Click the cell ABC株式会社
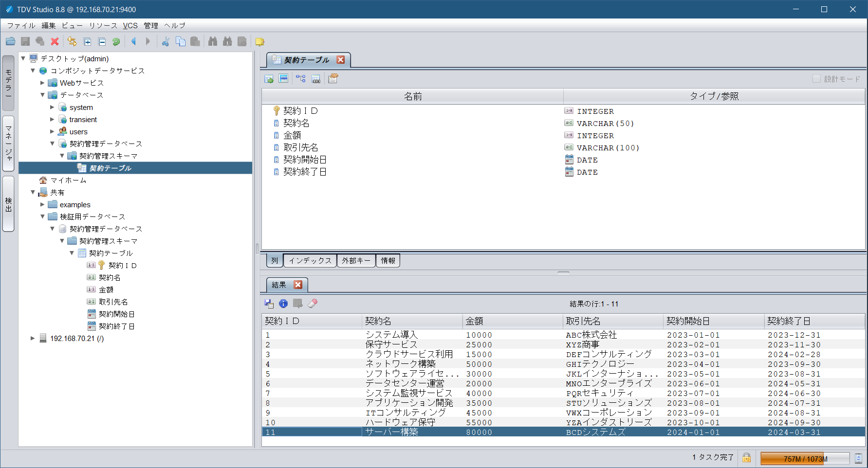Viewport: 868px width, 468px height. pyautogui.click(x=613, y=335)
